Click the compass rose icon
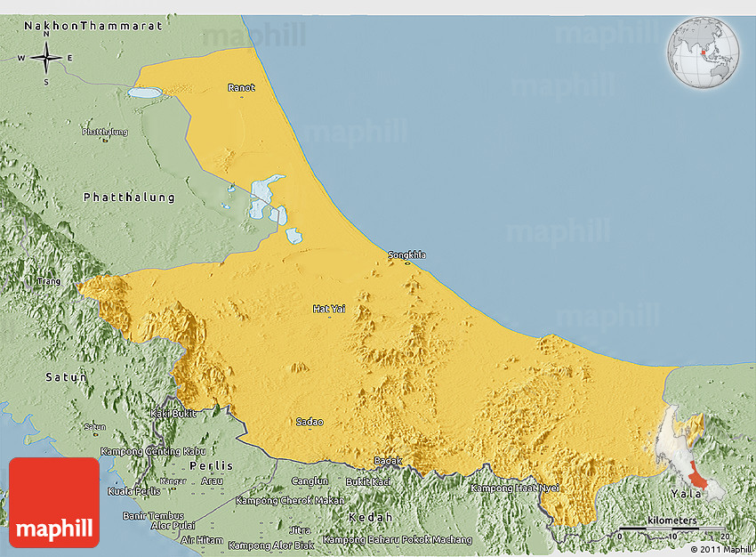The height and width of the screenshot is (557, 756). (46, 59)
